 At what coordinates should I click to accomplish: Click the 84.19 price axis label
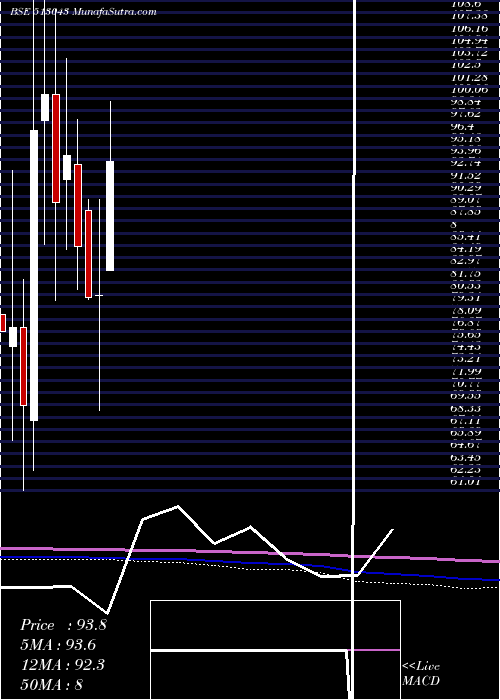[464, 248]
